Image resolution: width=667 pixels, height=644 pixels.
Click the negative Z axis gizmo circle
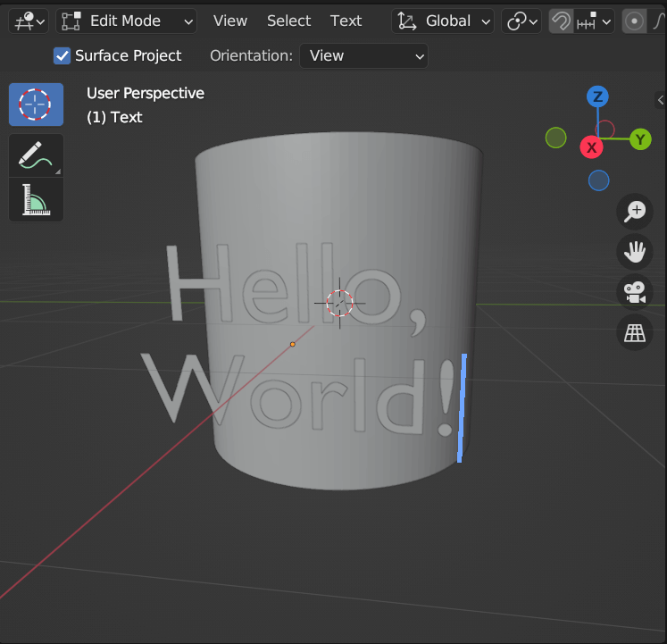click(x=598, y=180)
